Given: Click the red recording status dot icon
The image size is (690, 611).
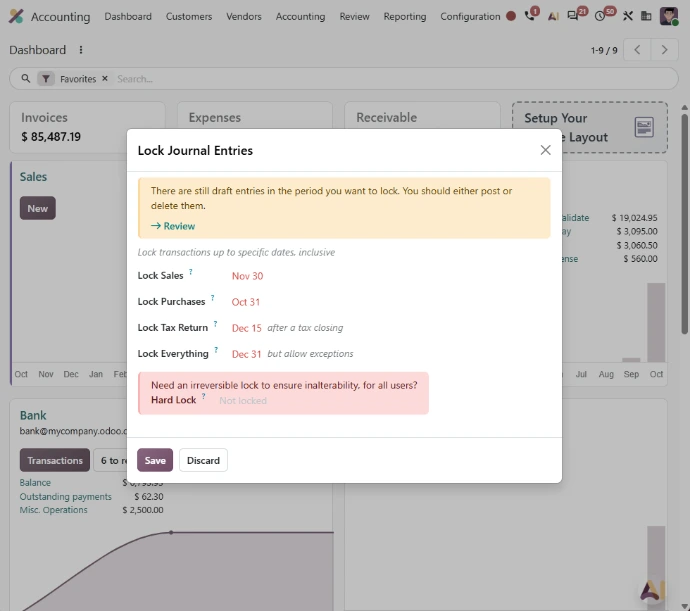Looking at the screenshot, I should pyautogui.click(x=511, y=16).
